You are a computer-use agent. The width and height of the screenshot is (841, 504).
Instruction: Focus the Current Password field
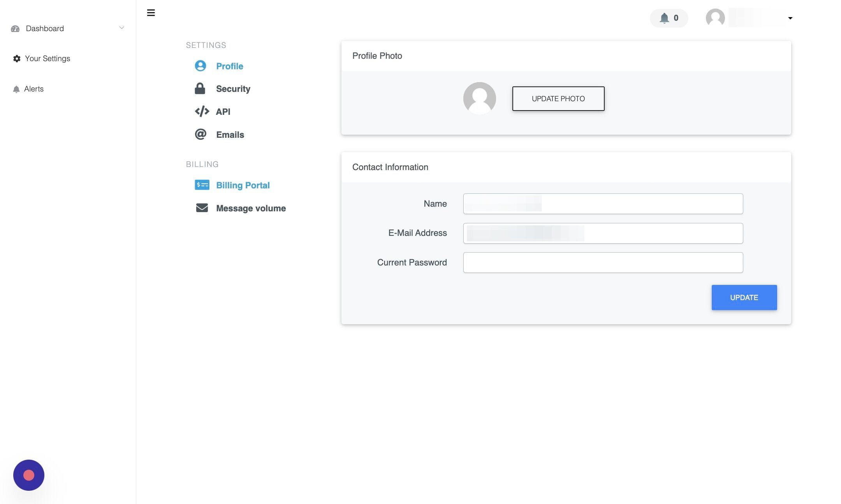tap(603, 262)
